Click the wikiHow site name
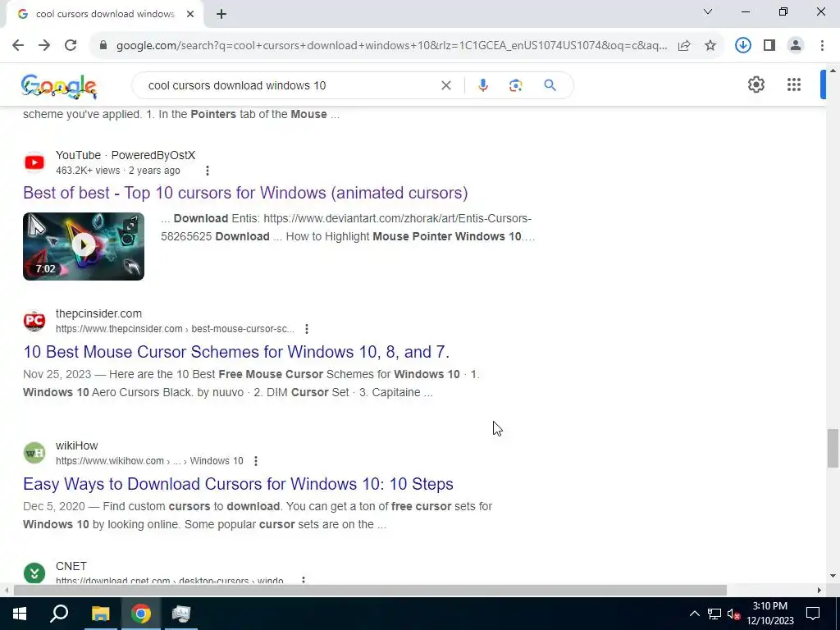Screen dimensions: 840x630 [76, 445]
